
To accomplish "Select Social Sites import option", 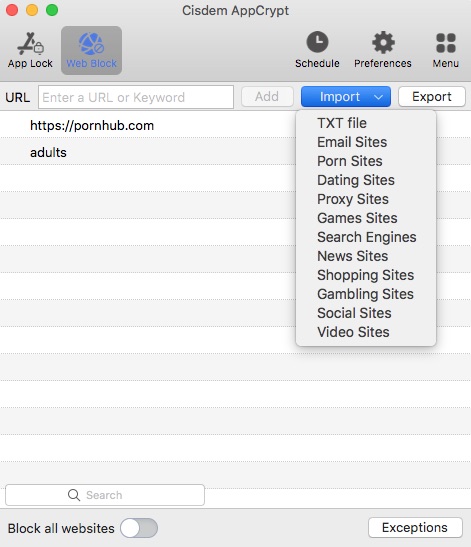I will coord(354,313).
